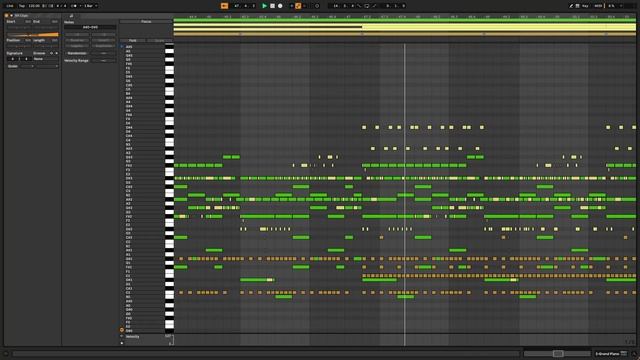Viewport: 640px width, 360px height.
Task: Click the Focus button
Action: (x=146, y=22)
